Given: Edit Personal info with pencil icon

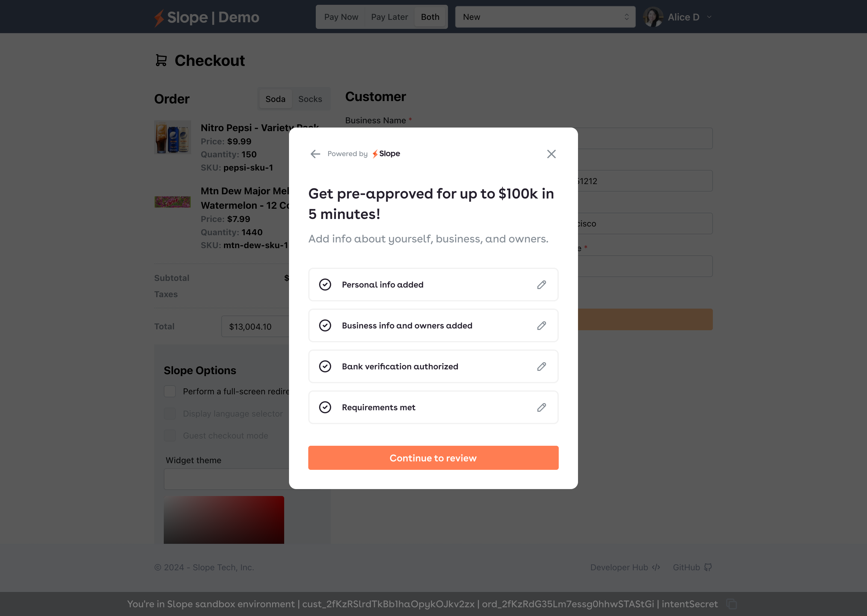Looking at the screenshot, I should pyautogui.click(x=541, y=285).
